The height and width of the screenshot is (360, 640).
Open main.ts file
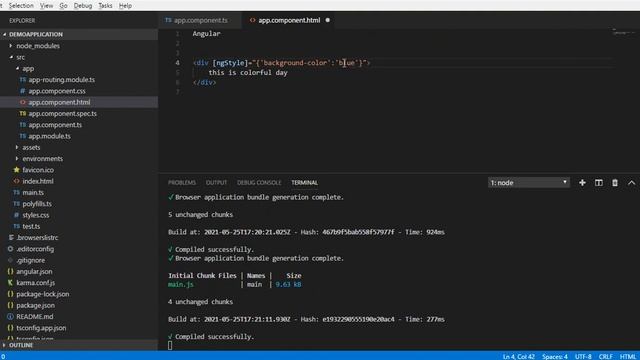click(x=79, y=192)
